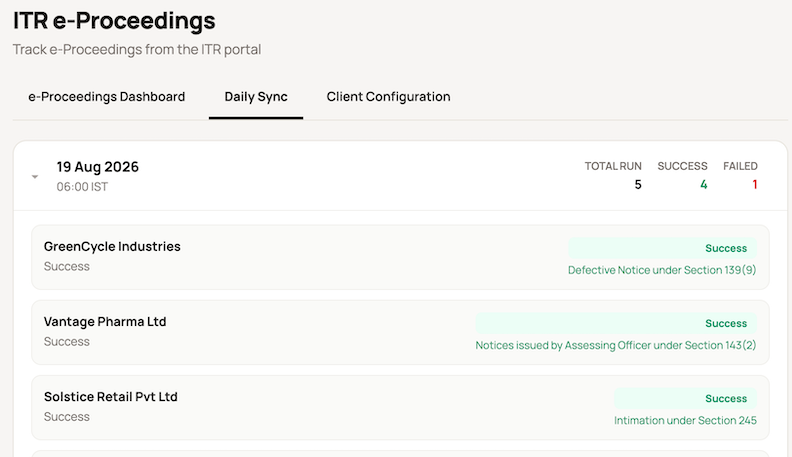Click the FAILED column label
Image resolution: width=792 pixels, height=457 pixels.
pyautogui.click(x=740, y=166)
